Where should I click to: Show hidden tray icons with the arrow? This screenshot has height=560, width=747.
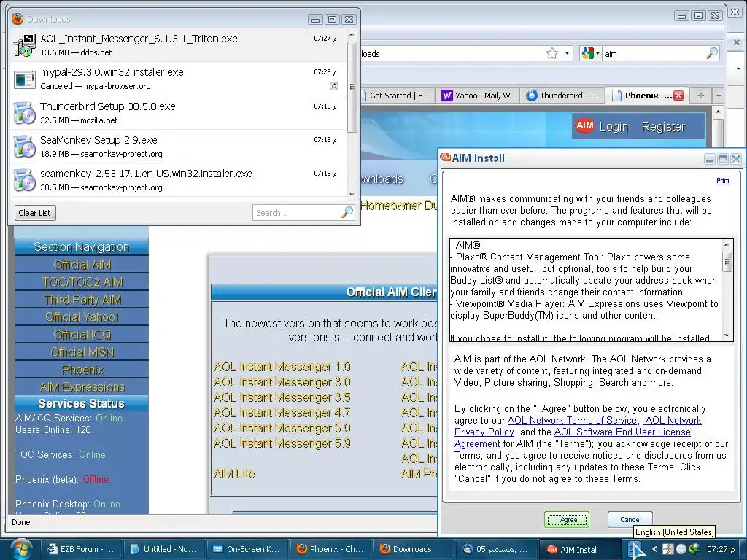(x=654, y=549)
